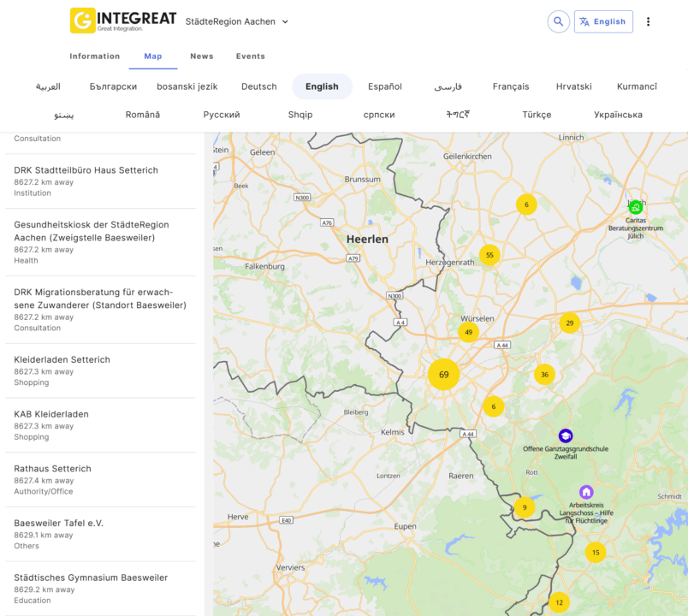This screenshot has width=688, height=616.
Task: Click the Integreat logo icon
Action: [x=83, y=21]
